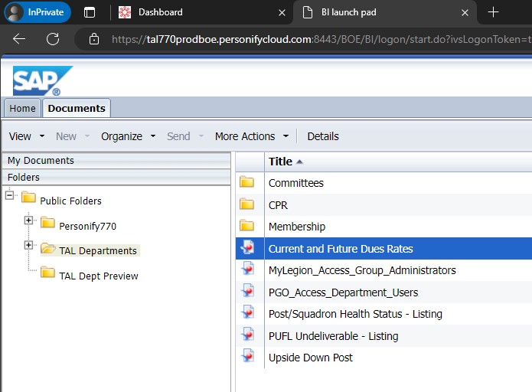Open the Organize dropdown menu
532x392 pixels.
(x=129, y=136)
